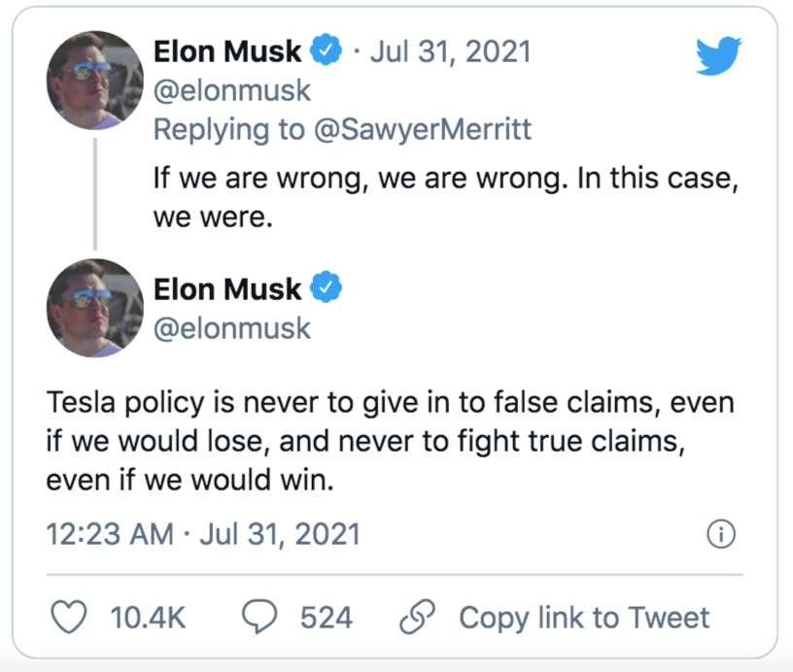793x672 pixels.
Task: Click the @SawyerMerritt mention link
Action: [422, 129]
